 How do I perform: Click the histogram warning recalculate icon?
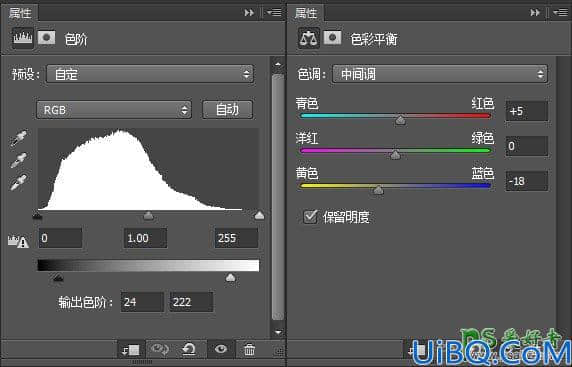(x=18, y=241)
